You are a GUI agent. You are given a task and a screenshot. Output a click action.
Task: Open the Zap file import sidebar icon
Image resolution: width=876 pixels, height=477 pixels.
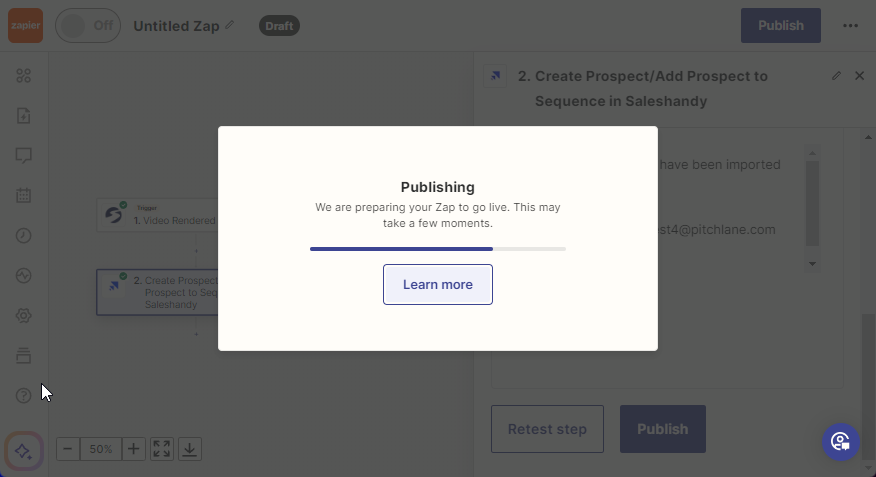point(23,116)
